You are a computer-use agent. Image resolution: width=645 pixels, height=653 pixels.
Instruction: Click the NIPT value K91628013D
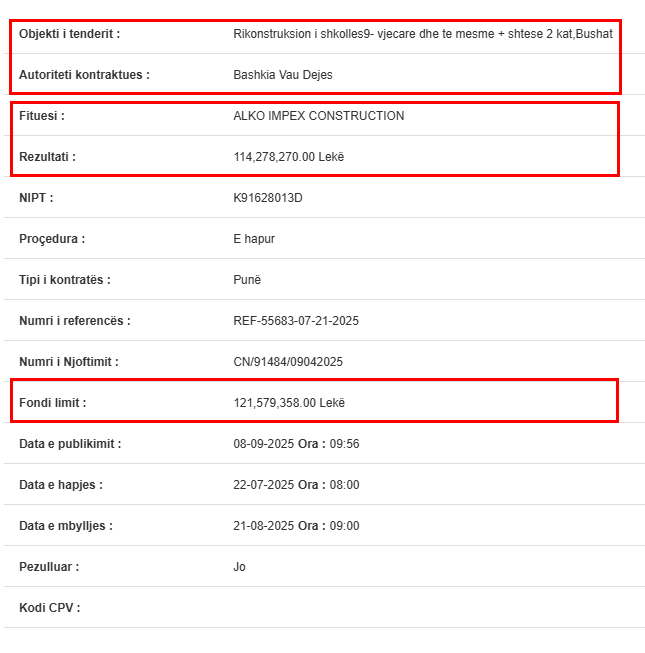(267, 198)
